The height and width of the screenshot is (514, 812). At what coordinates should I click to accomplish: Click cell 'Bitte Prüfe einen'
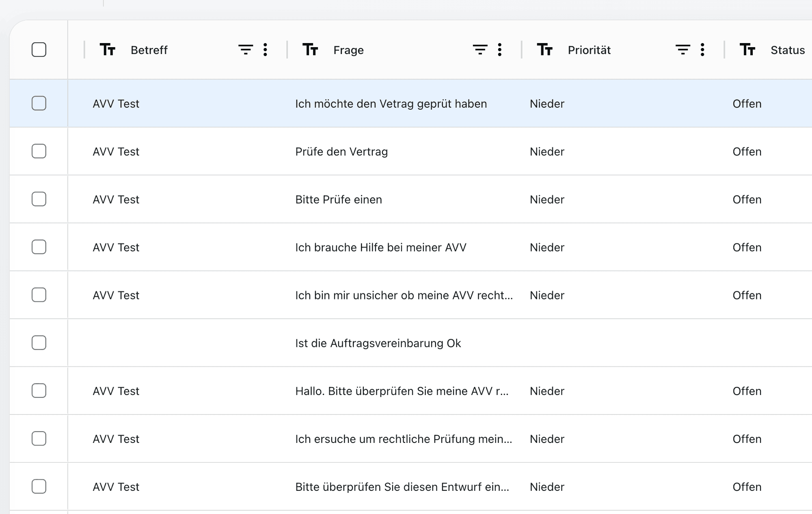point(339,200)
